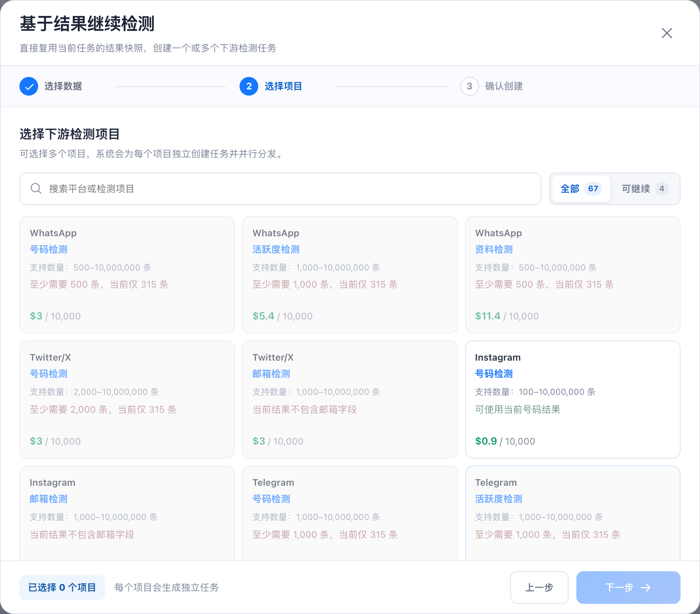
Task: Select the Instagram 号码检测 card
Action: 573,399
